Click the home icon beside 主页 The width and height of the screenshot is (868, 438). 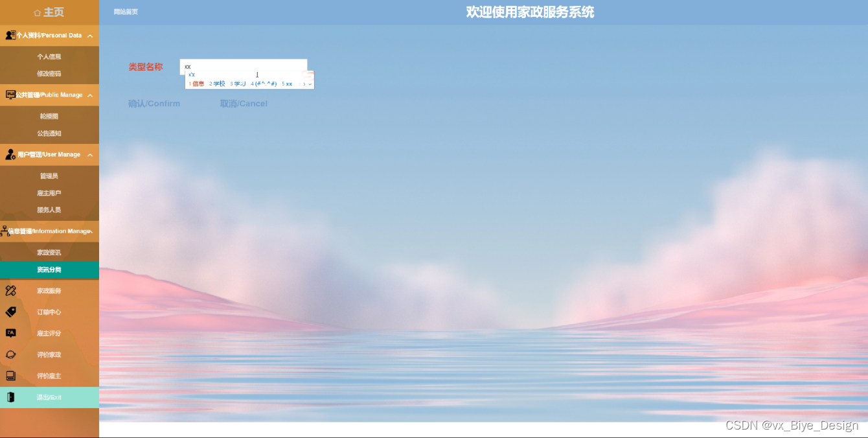pyautogui.click(x=38, y=12)
